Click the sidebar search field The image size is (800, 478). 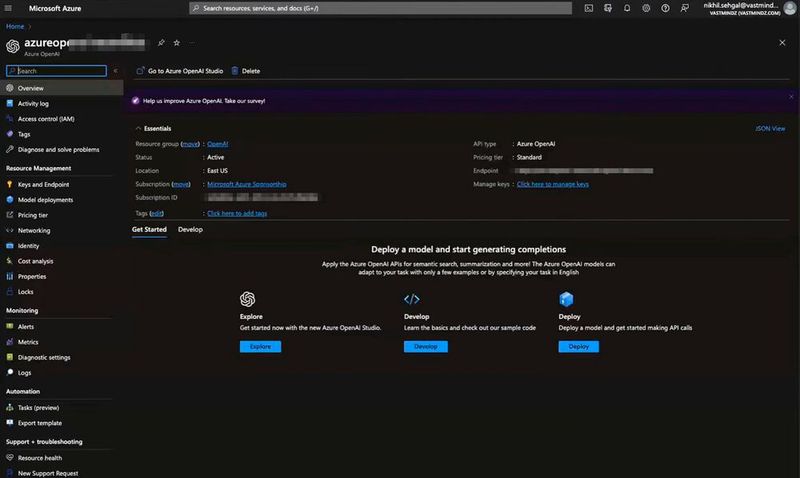pyautogui.click(x=56, y=71)
